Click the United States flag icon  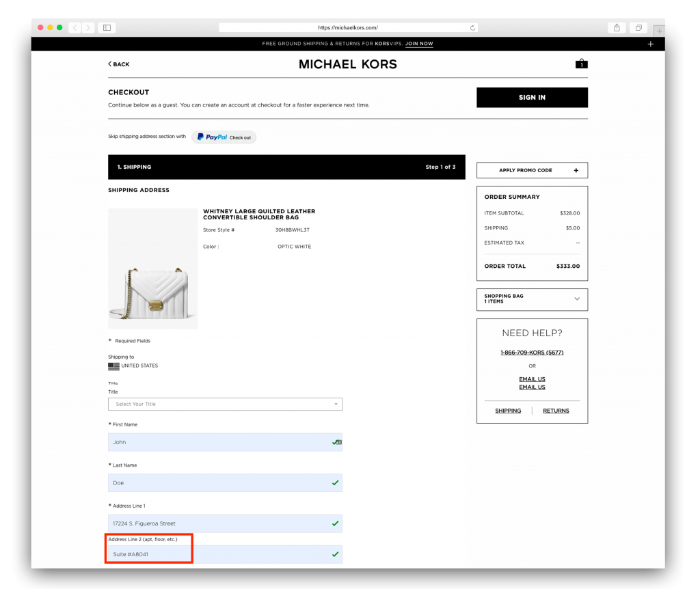(x=114, y=366)
